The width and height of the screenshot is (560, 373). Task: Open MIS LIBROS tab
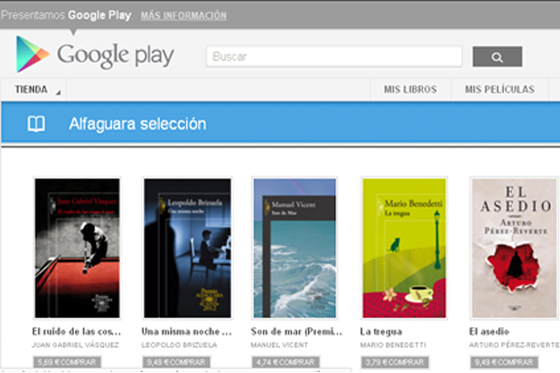point(410,89)
